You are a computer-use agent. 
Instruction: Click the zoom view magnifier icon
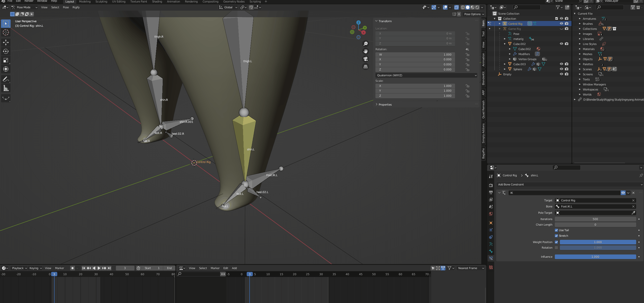tap(365, 44)
